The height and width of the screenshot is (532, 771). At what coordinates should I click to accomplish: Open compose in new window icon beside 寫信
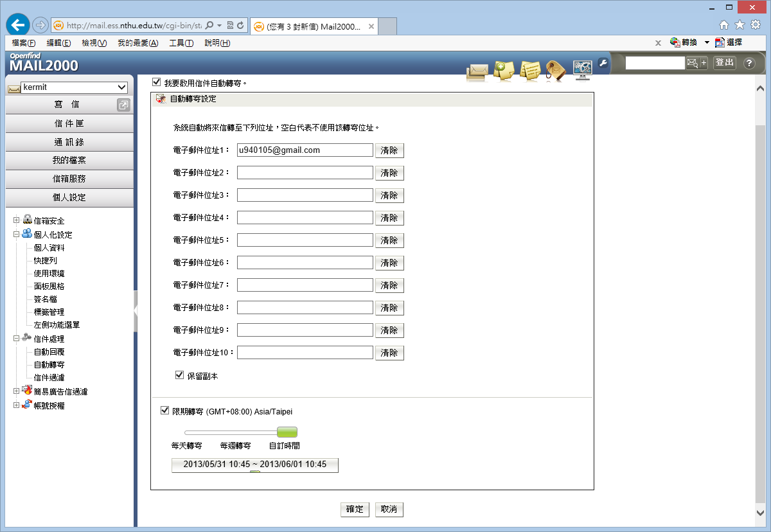coord(123,105)
